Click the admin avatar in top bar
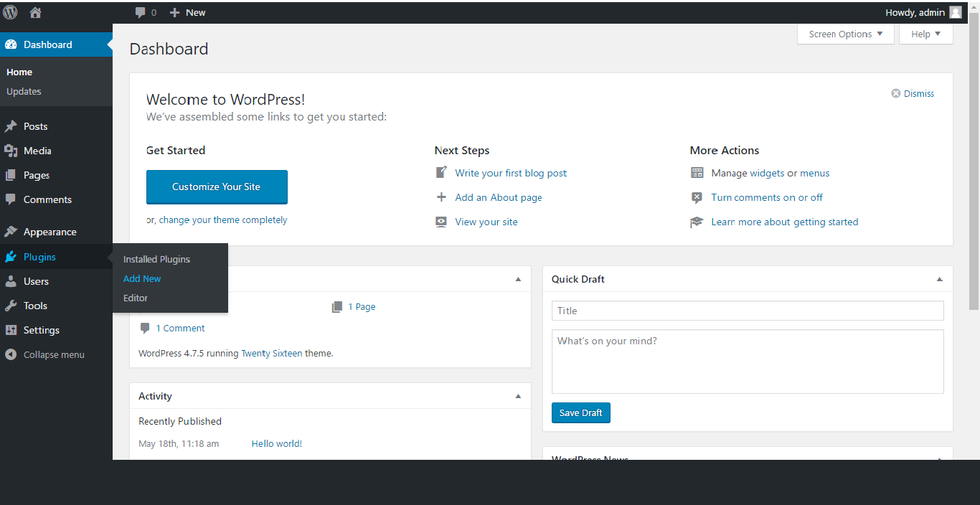The height and width of the screenshot is (505, 980). [x=956, y=12]
